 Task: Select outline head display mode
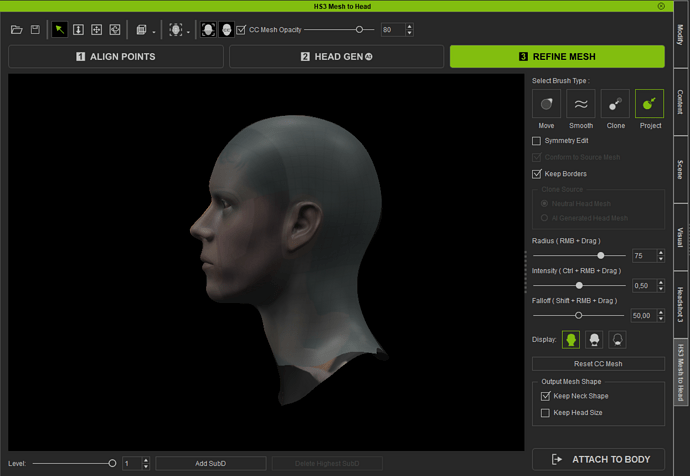[617, 340]
